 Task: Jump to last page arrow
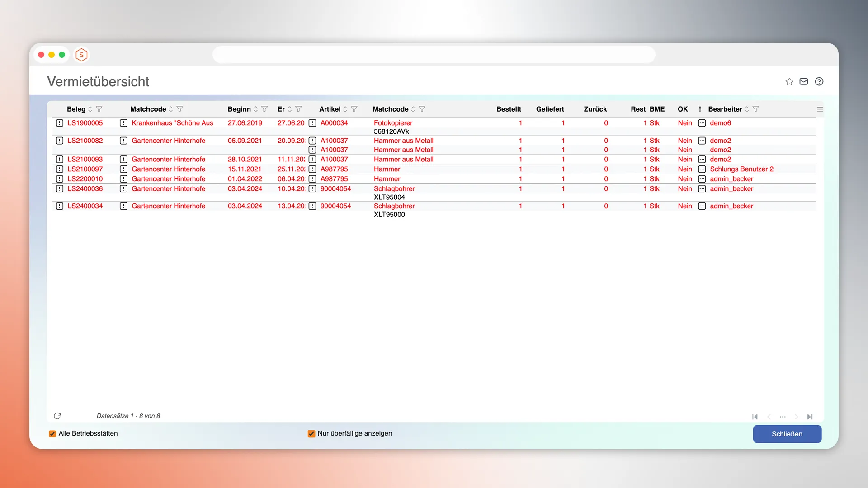[x=810, y=417]
